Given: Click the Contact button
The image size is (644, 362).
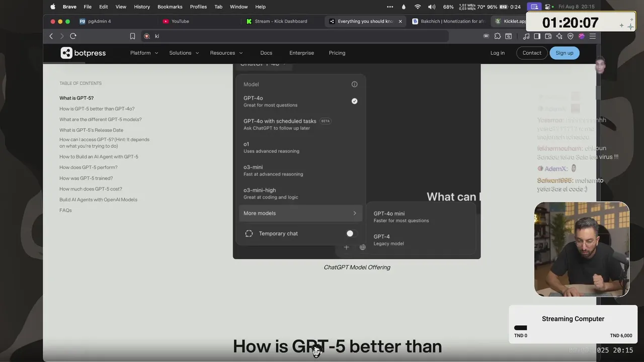Looking at the screenshot, I should point(532,53).
